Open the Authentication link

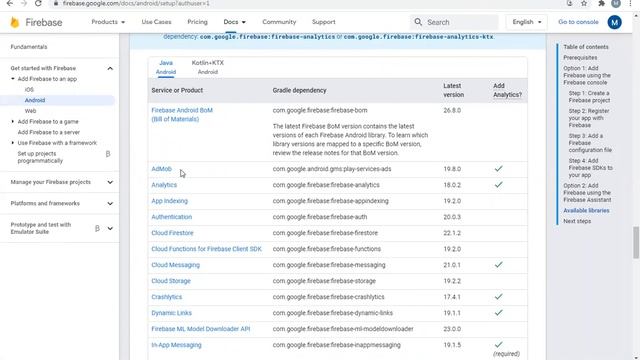tap(171, 217)
